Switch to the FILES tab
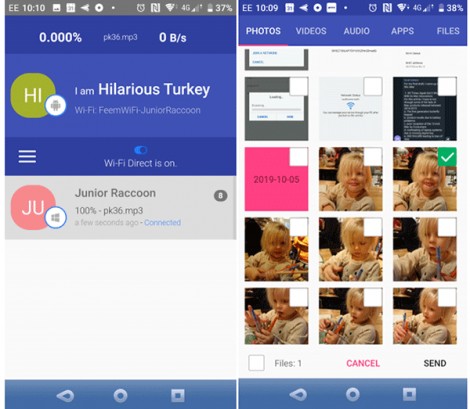 [448, 31]
